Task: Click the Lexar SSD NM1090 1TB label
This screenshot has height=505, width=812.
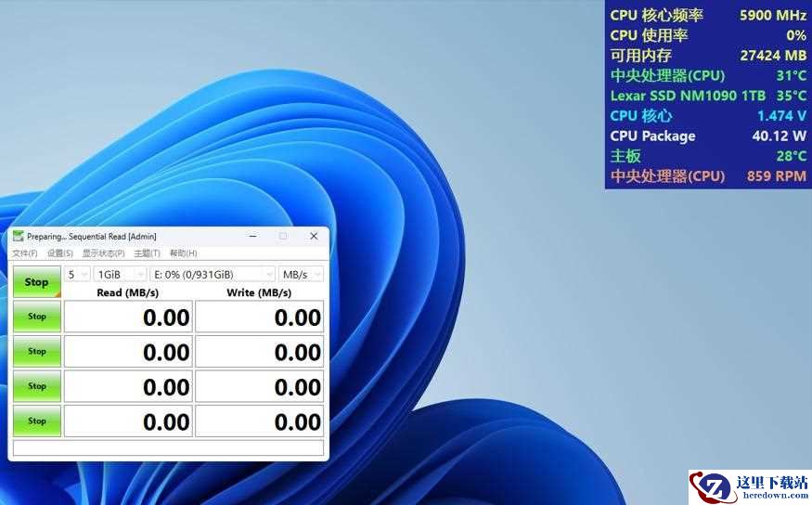Action: pyautogui.click(x=688, y=96)
